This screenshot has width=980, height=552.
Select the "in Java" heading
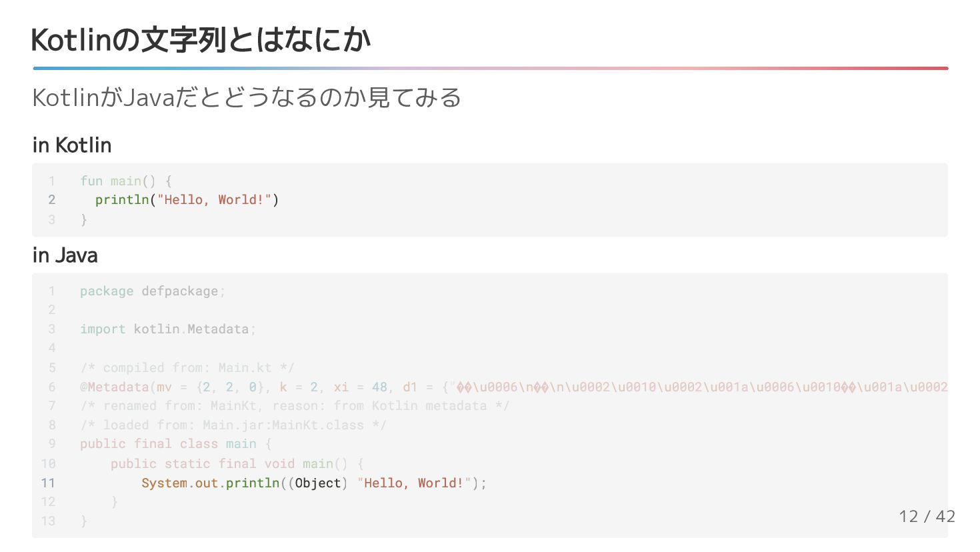click(x=65, y=255)
